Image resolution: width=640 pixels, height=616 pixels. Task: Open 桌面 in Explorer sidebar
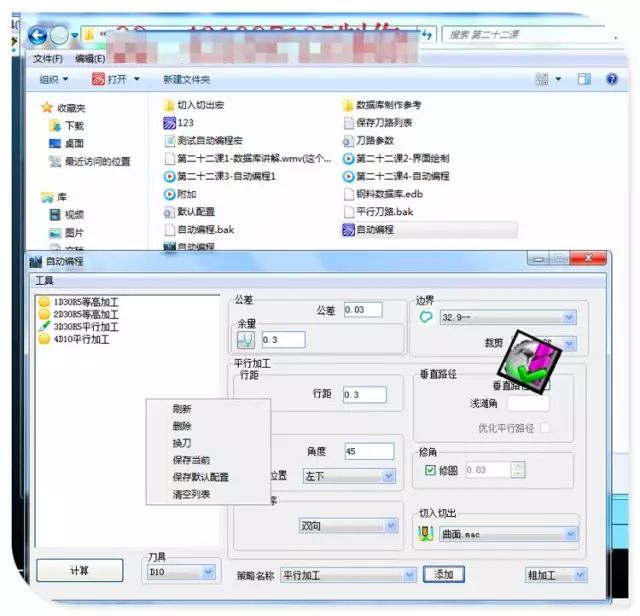point(66,143)
